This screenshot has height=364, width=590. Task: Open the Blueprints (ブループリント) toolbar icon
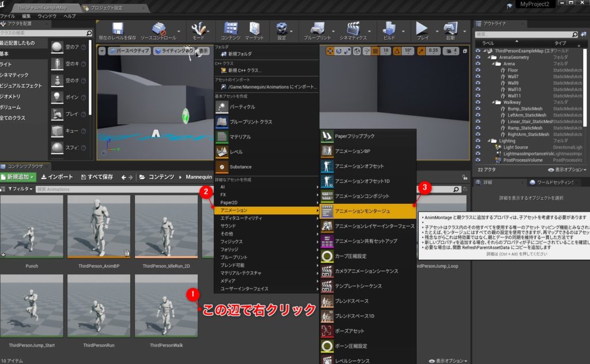(317, 31)
